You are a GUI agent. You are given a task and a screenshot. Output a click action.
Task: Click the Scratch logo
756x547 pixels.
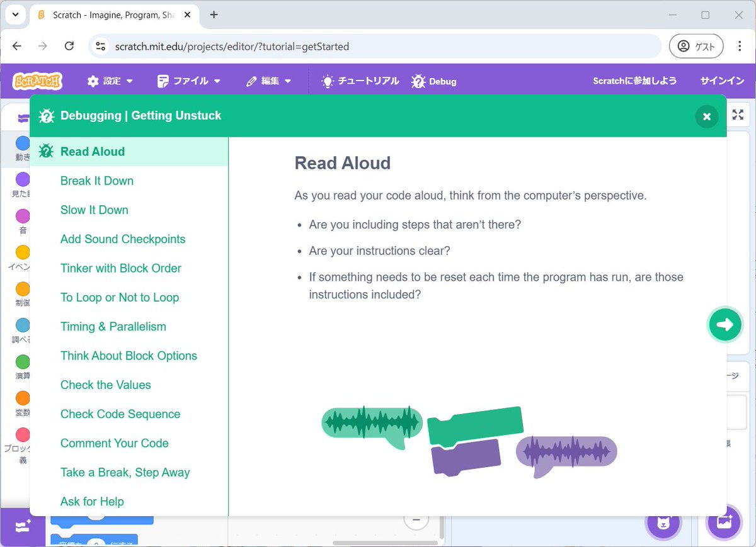click(37, 81)
